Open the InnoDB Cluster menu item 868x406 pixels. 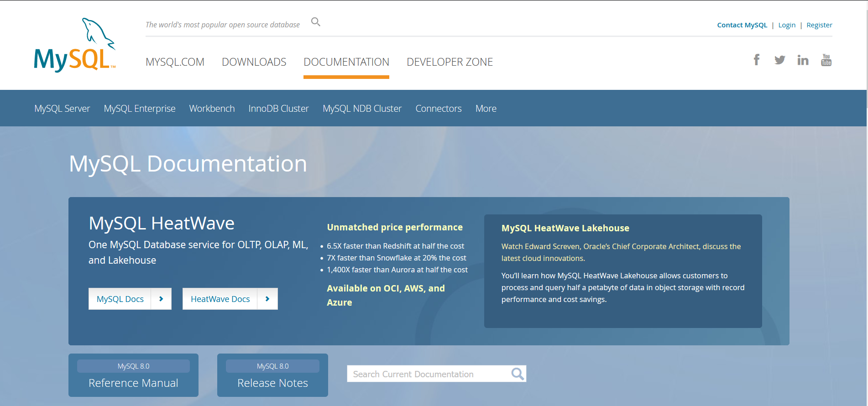278,109
